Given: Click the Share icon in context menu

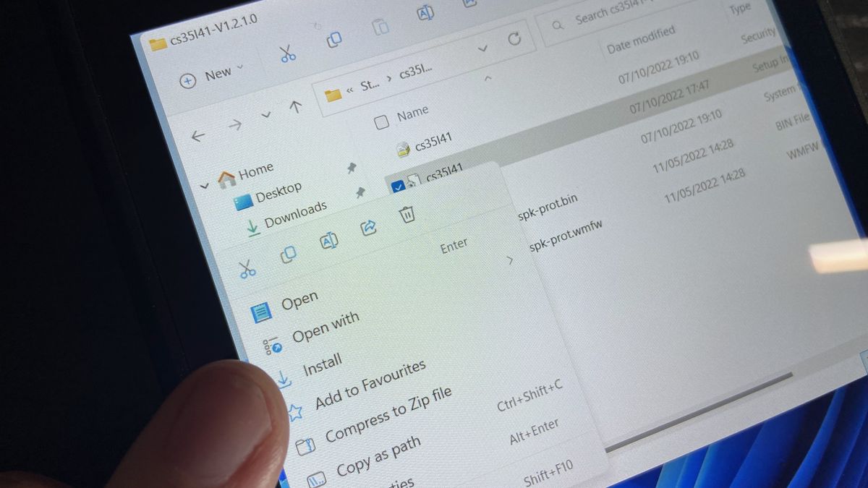Looking at the screenshot, I should [x=368, y=228].
